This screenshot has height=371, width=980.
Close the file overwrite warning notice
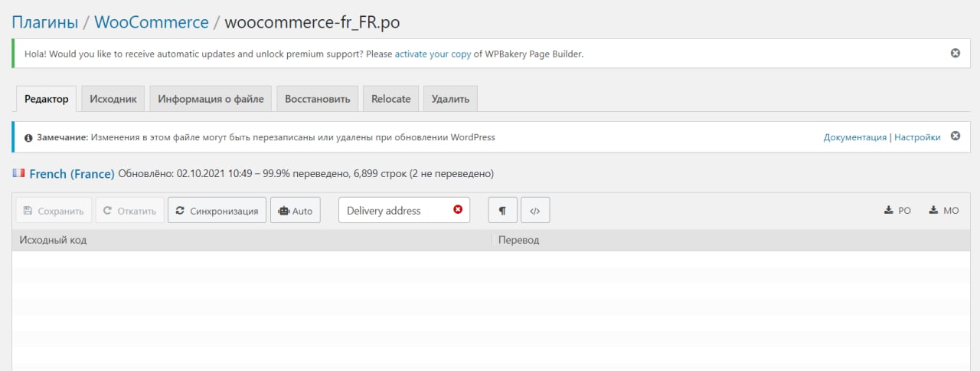tap(955, 136)
